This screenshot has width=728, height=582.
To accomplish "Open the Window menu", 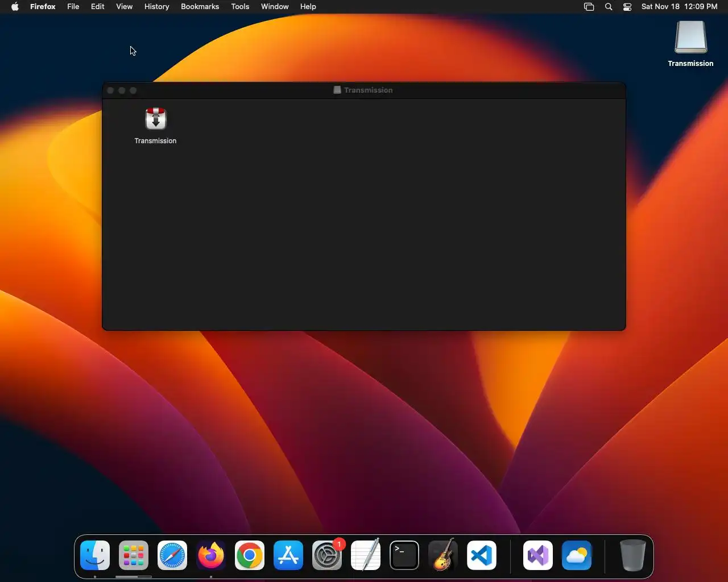I will pos(275,7).
